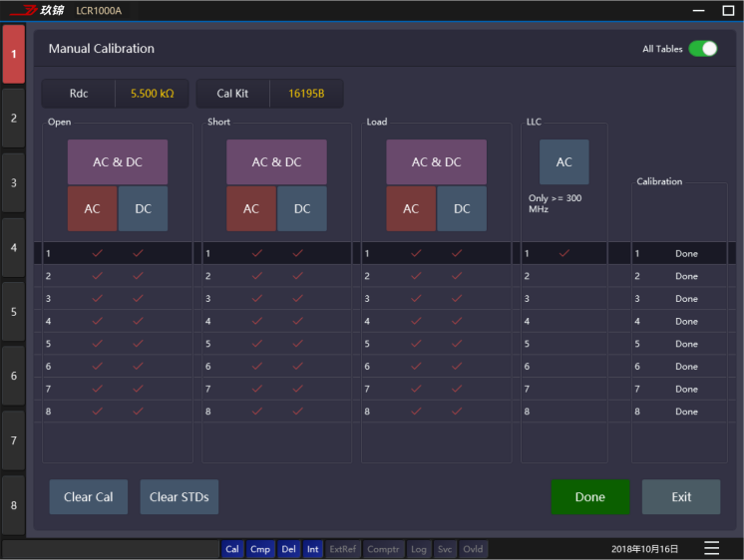Viewport: 744px width, 560px height.
Task: Click the date 2018年10月16日 in status bar
Action: click(x=644, y=549)
